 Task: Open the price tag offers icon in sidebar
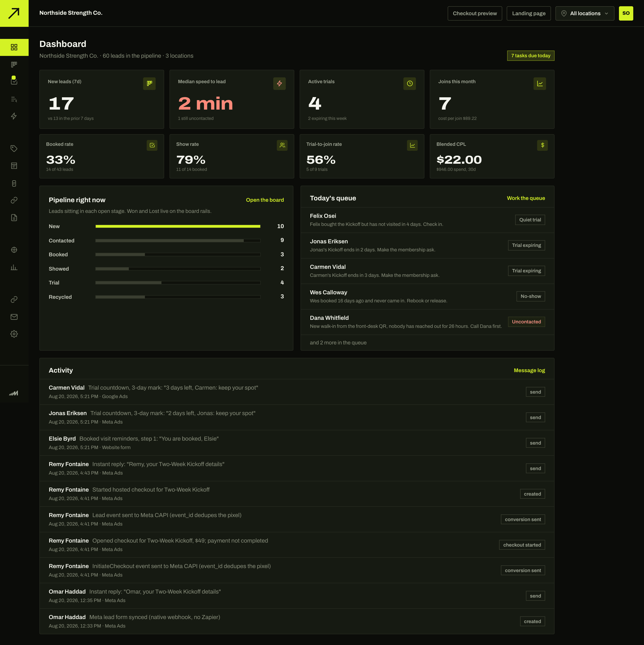coord(14,149)
